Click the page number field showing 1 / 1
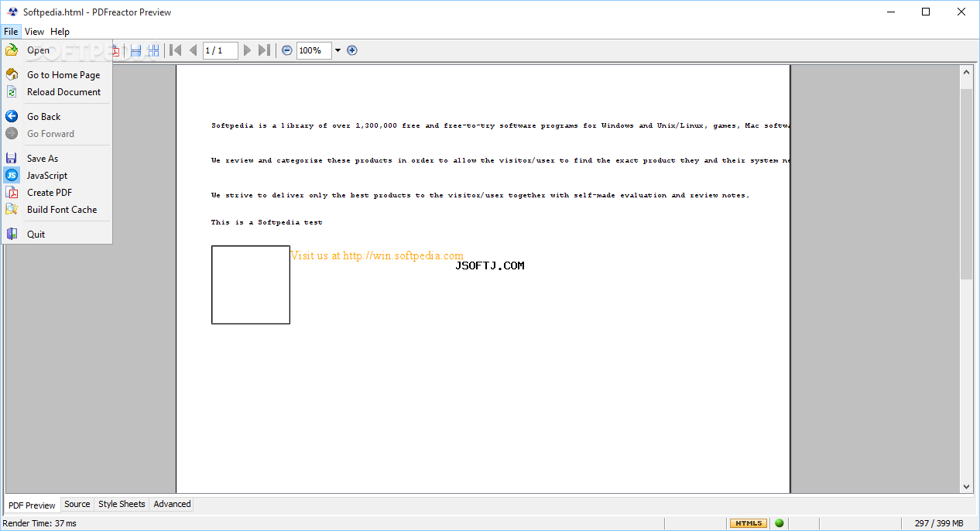This screenshot has height=531, width=980. (x=221, y=50)
